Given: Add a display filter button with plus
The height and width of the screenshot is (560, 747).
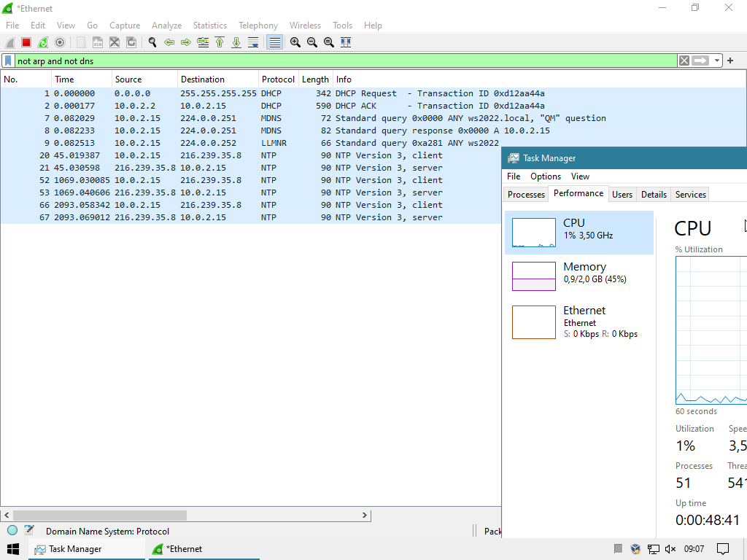Looking at the screenshot, I should point(730,61).
